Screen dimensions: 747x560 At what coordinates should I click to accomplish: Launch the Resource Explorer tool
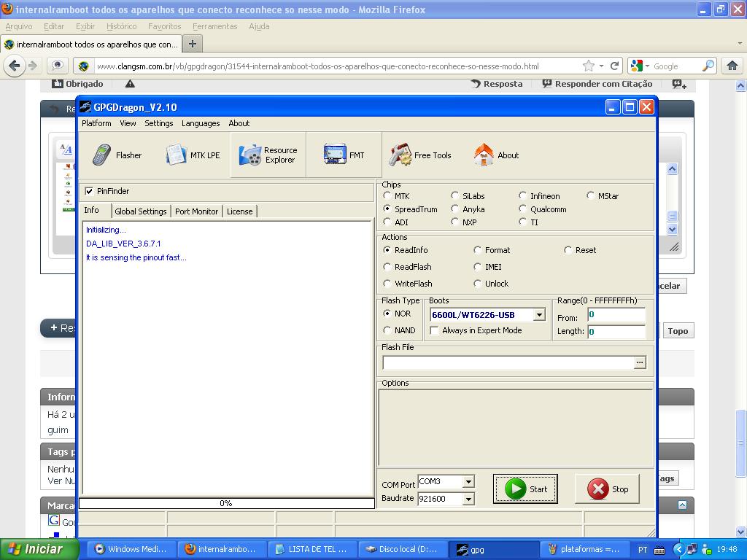point(268,155)
